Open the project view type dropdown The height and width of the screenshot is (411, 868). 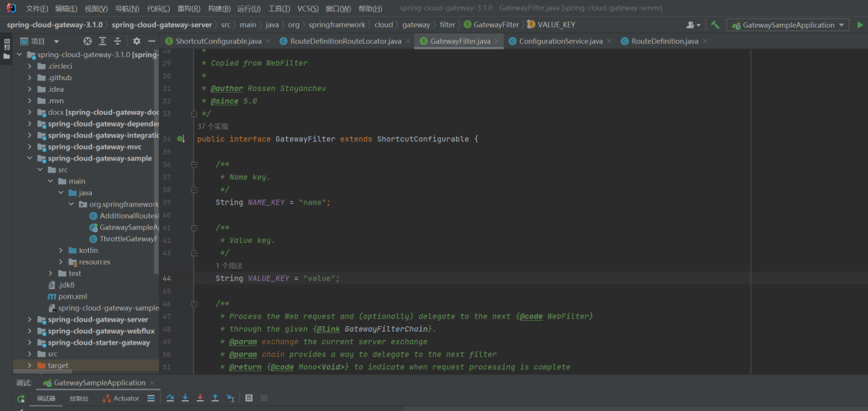(x=56, y=42)
